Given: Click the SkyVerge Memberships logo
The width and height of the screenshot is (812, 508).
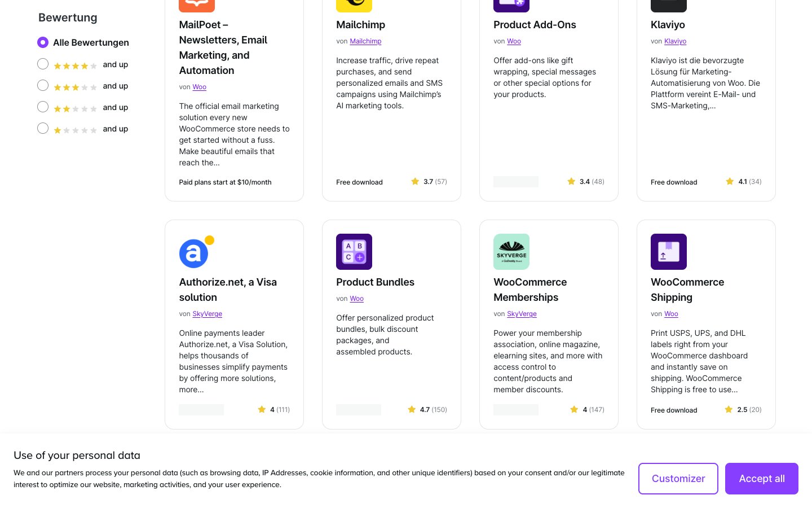Looking at the screenshot, I should coord(511,252).
